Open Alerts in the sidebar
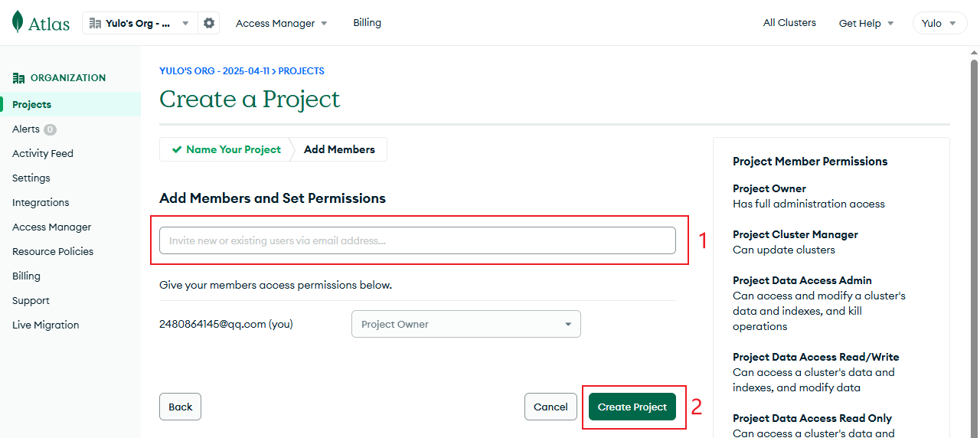 pyautogui.click(x=26, y=129)
